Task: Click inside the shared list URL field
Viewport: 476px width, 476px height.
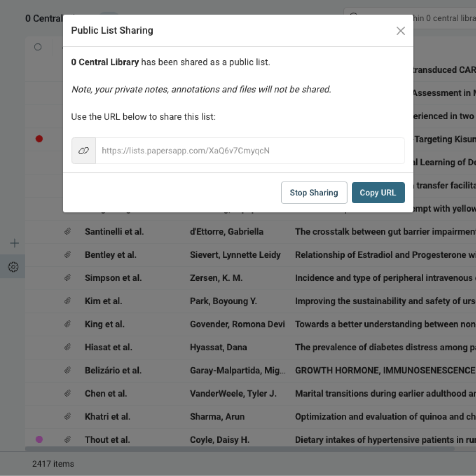Action: click(250, 150)
